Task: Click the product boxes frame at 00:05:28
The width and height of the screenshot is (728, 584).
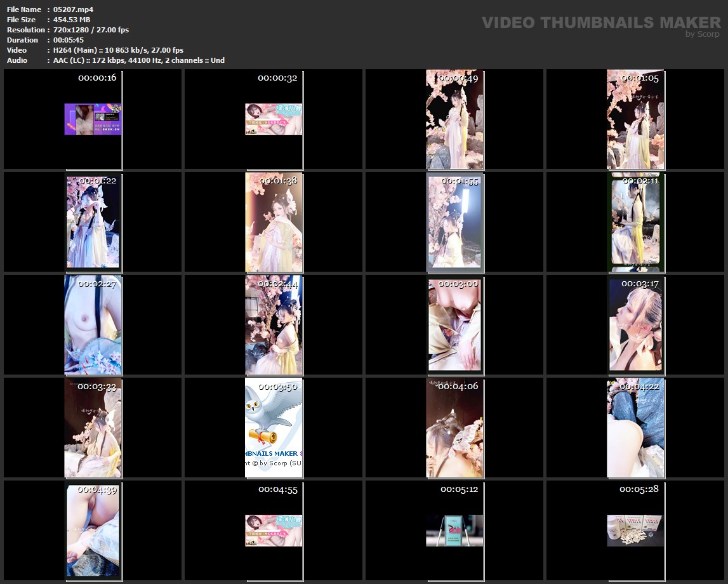Action: (x=635, y=531)
